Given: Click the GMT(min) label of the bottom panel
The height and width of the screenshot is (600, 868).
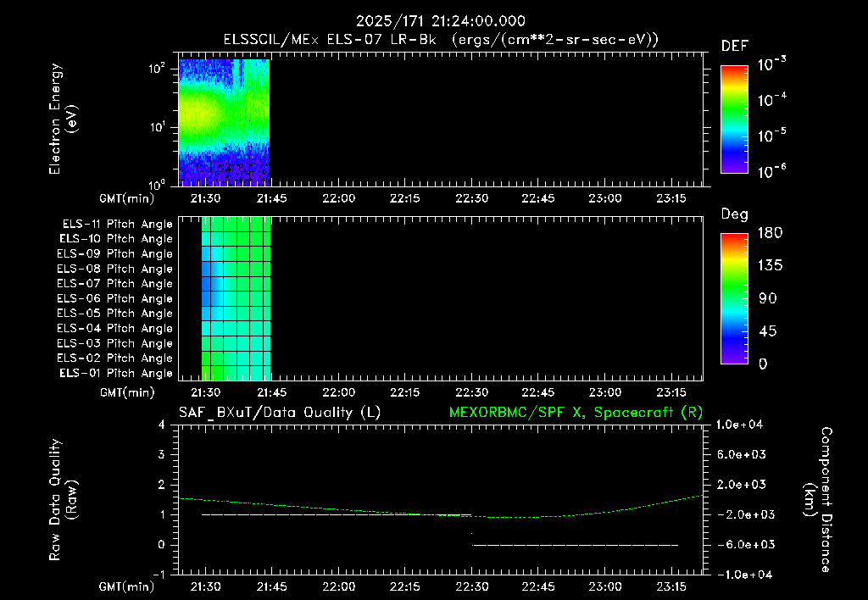Looking at the screenshot, I should pyautogui.click(x=127, y=586).
